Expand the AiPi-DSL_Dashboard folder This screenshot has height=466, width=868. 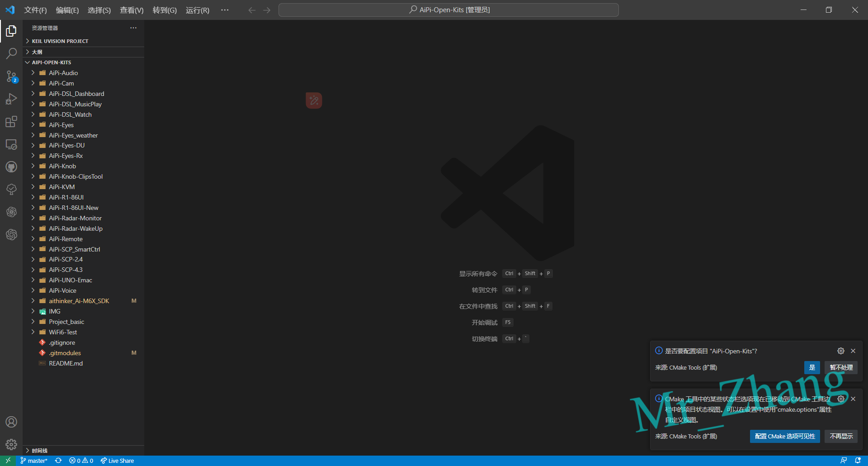84,94
